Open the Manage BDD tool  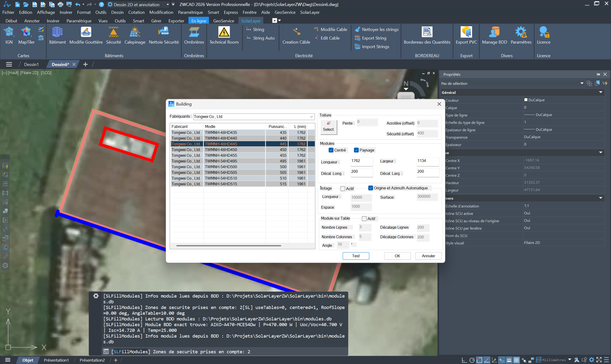(x=494, y=35)
